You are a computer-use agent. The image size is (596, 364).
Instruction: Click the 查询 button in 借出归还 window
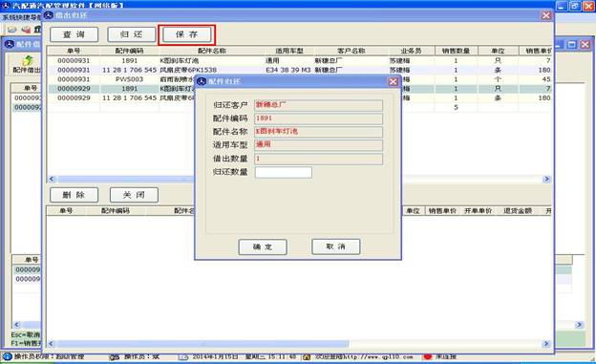[x=74, y=34]
